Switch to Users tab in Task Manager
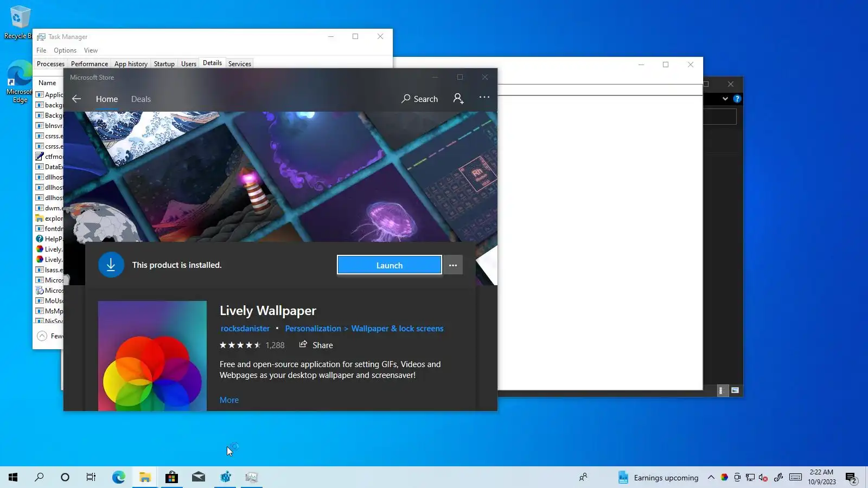This screenshot has width=868, height=488. [189, 64]
